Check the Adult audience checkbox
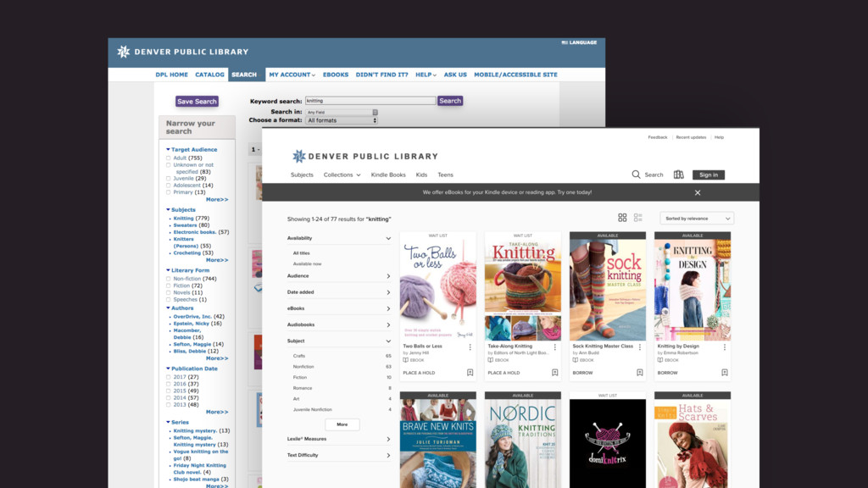Screen dimensions: 868x488 click(169, 158)
